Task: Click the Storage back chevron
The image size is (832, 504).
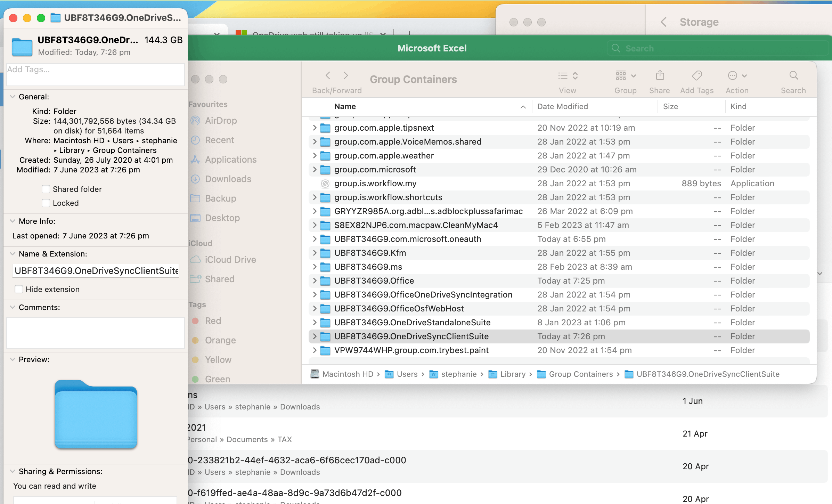Action: (x=663, y=22)
